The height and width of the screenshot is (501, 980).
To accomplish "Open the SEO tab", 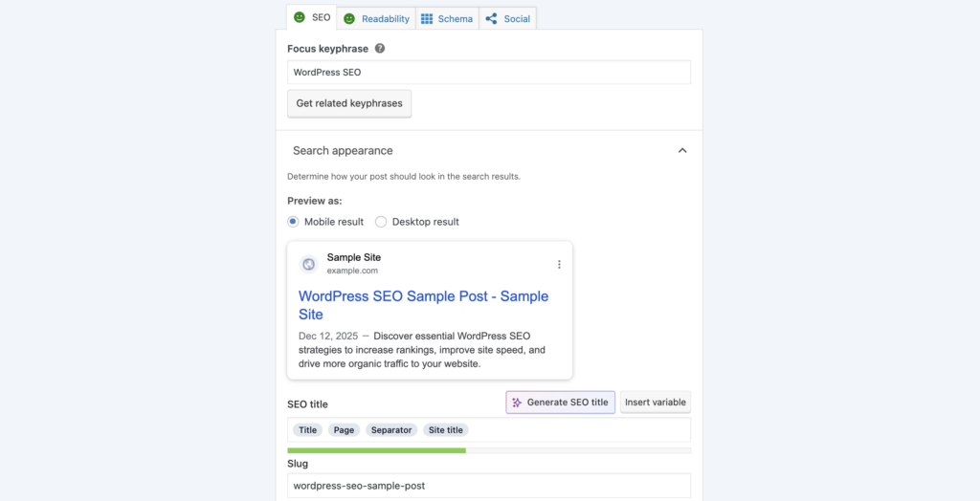I will point(311,17).
